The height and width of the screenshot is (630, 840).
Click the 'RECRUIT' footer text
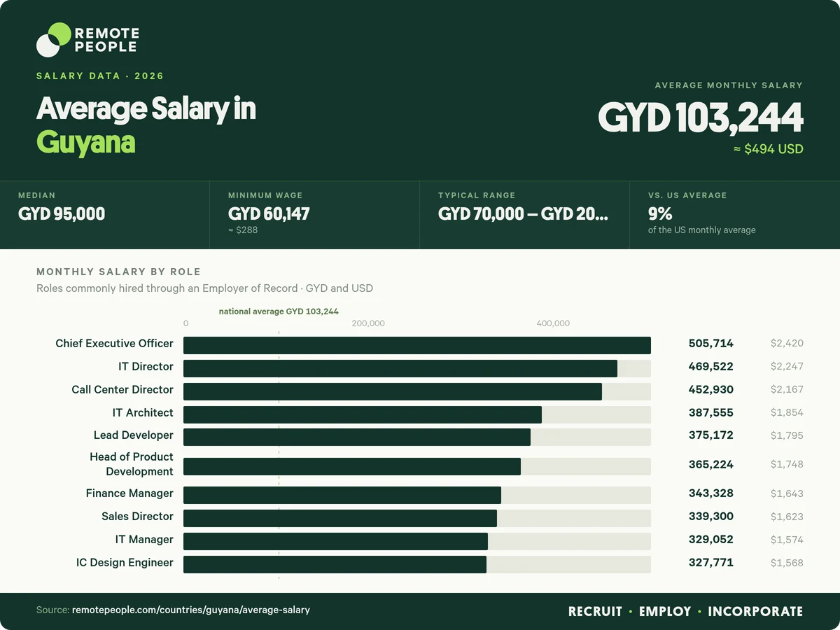595,612
